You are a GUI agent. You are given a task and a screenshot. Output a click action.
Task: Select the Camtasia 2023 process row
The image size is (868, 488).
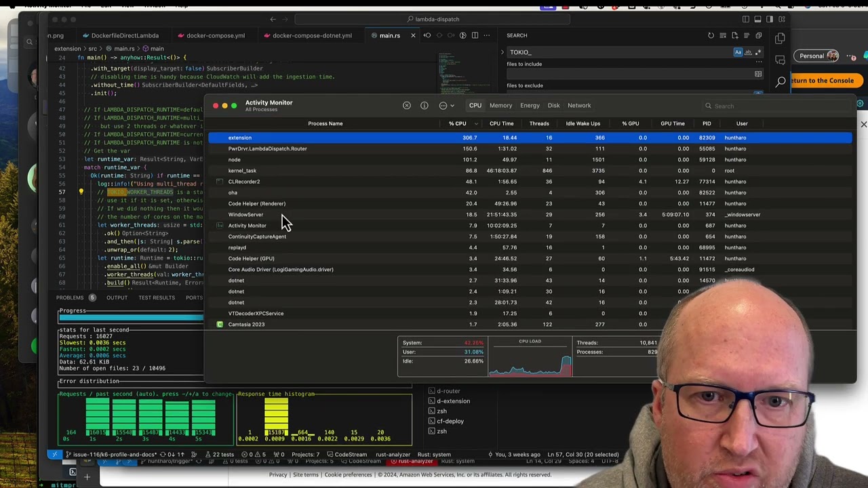[x=530, y=325]
